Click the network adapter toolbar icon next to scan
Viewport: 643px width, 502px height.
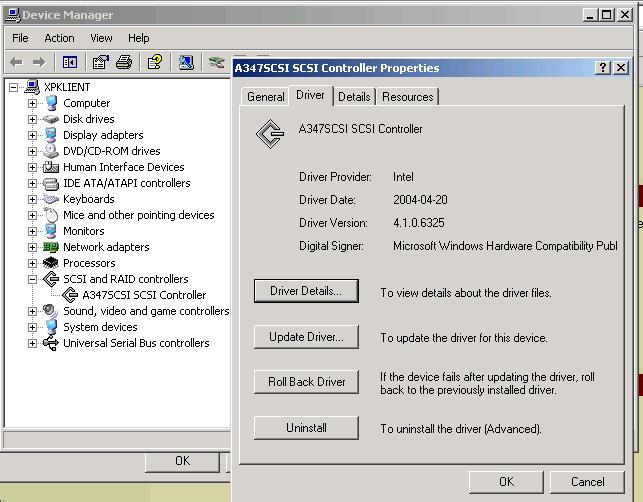217,62
